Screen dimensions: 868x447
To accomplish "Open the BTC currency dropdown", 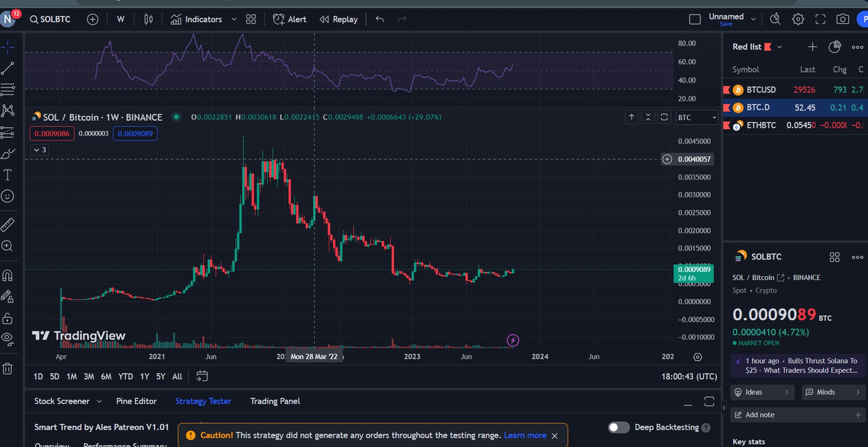I will 696,117.
